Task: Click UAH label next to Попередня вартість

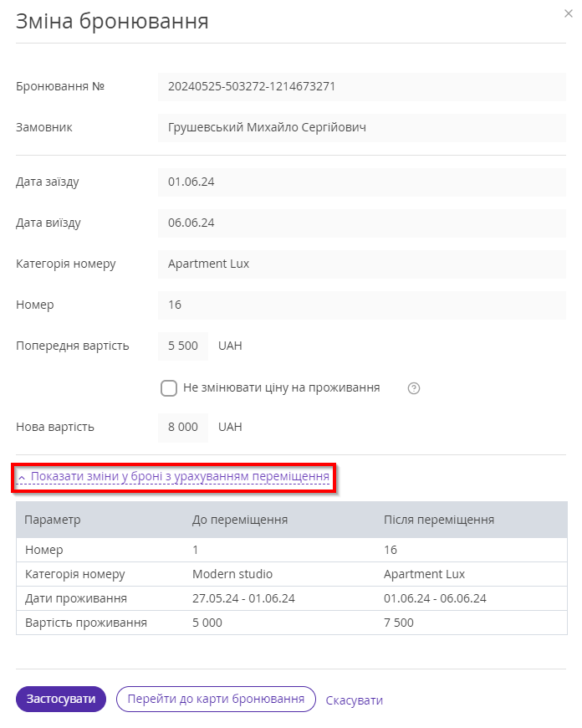Action: tap(230, 346)
